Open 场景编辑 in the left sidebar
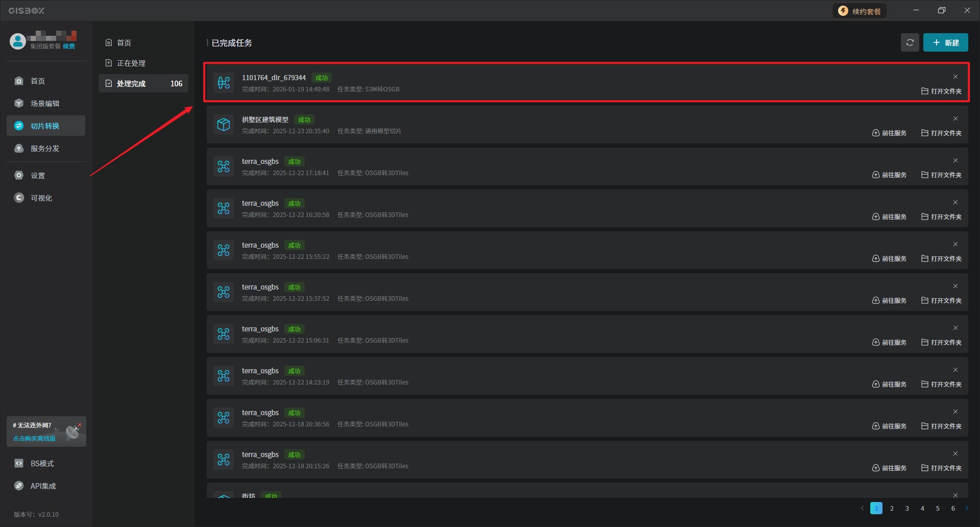Viewport: 980px width, 527px height. coord(45,104)
